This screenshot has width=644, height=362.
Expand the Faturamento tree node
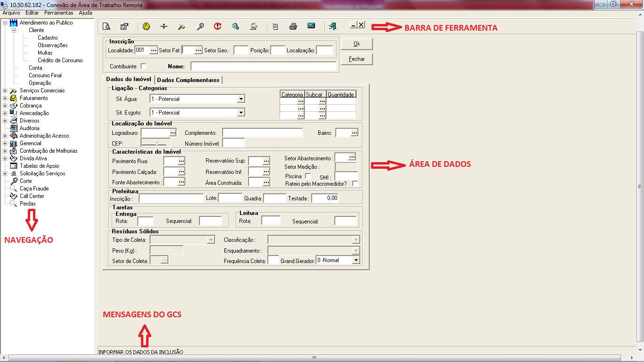pos(5,98)
